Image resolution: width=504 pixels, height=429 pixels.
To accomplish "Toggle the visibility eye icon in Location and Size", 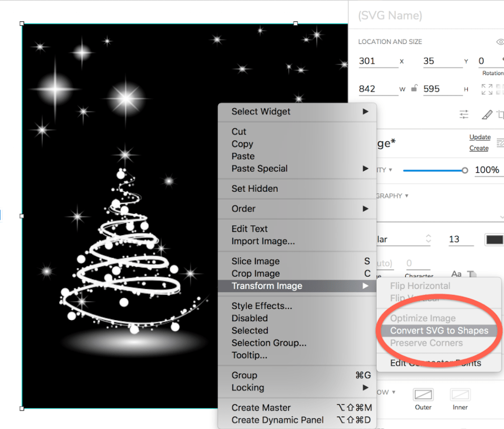I will 500,42.
